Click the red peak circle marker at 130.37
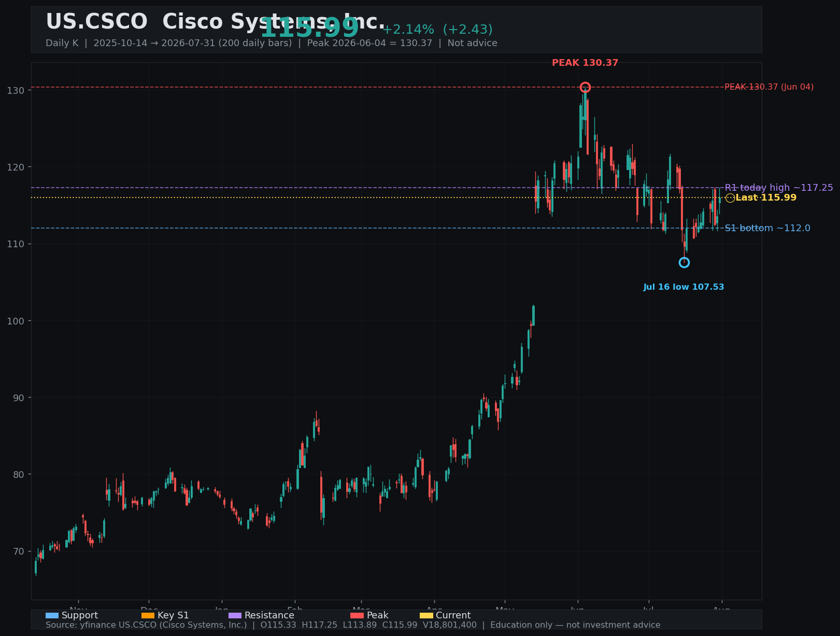 [585, 87]
